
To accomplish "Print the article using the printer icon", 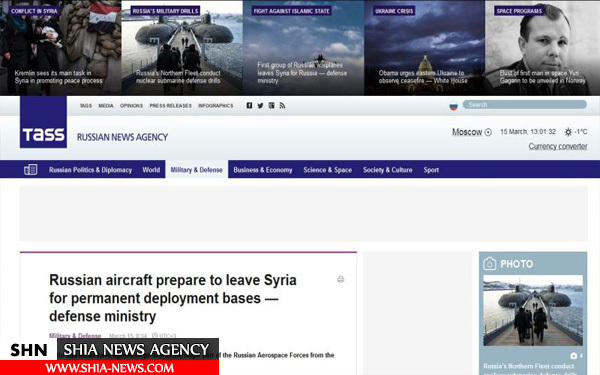I will [x=341, y=279].
